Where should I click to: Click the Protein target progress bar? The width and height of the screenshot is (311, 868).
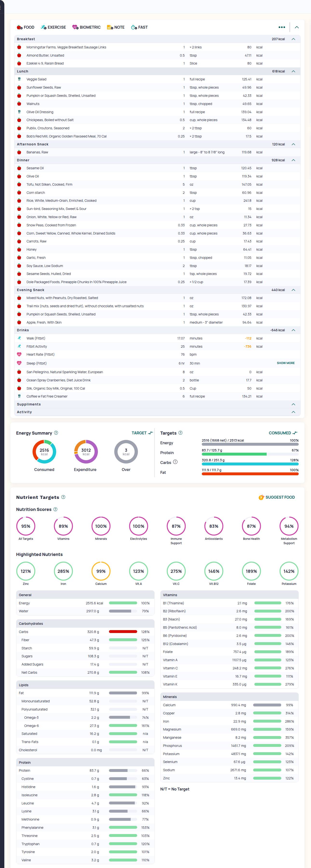click(x=250, y=454)
